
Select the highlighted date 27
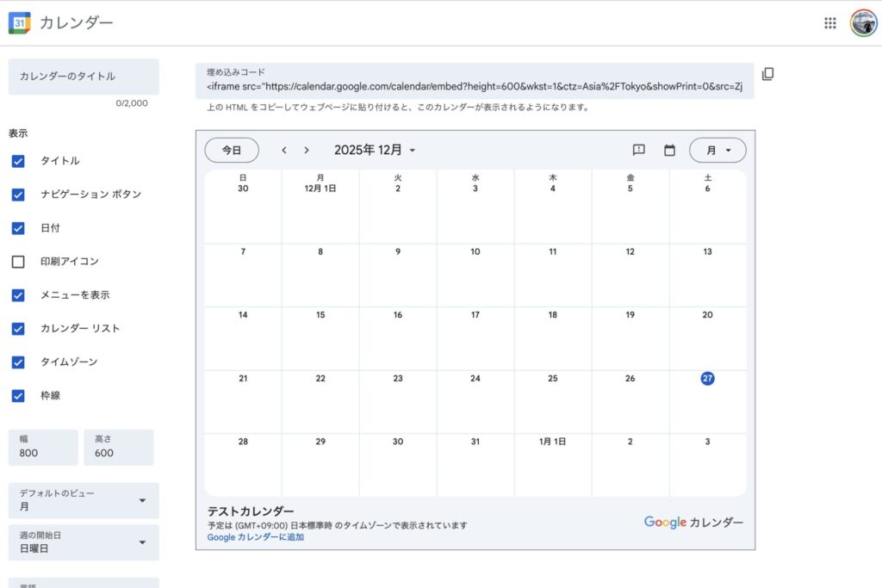707,379
